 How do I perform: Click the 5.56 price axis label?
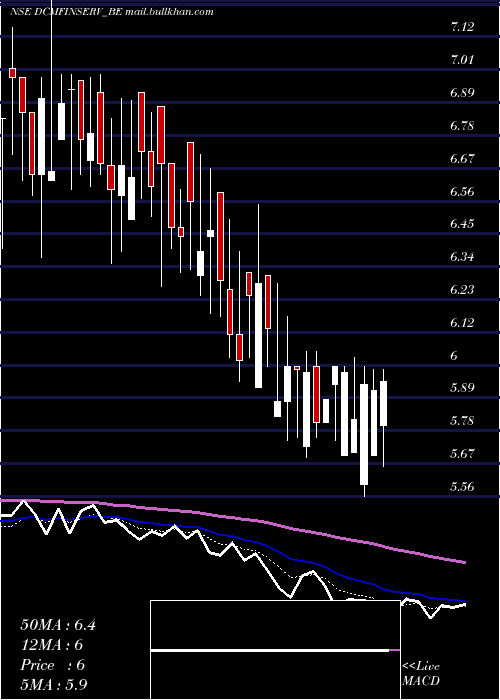pos(462,487)
